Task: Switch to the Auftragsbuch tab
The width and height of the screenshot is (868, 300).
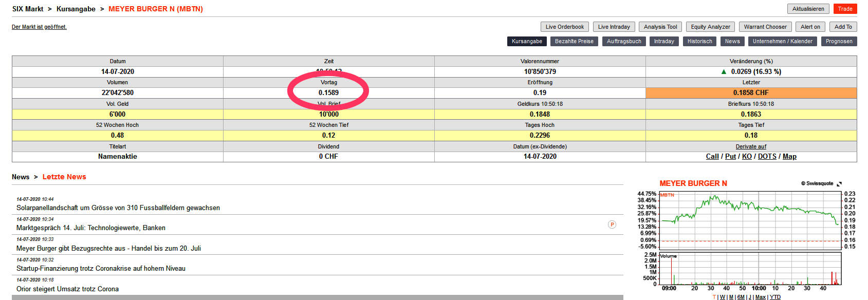Action: pos(624,41)
